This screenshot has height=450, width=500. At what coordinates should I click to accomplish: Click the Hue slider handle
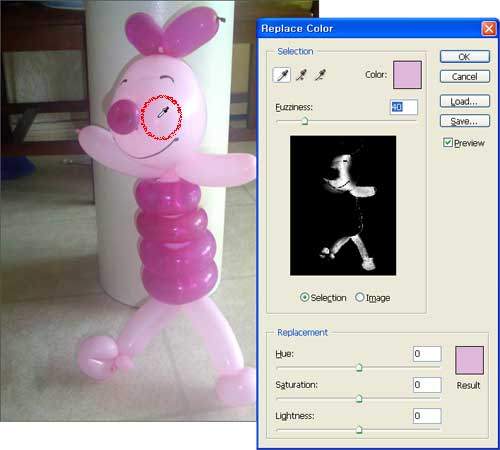point(359,367)
